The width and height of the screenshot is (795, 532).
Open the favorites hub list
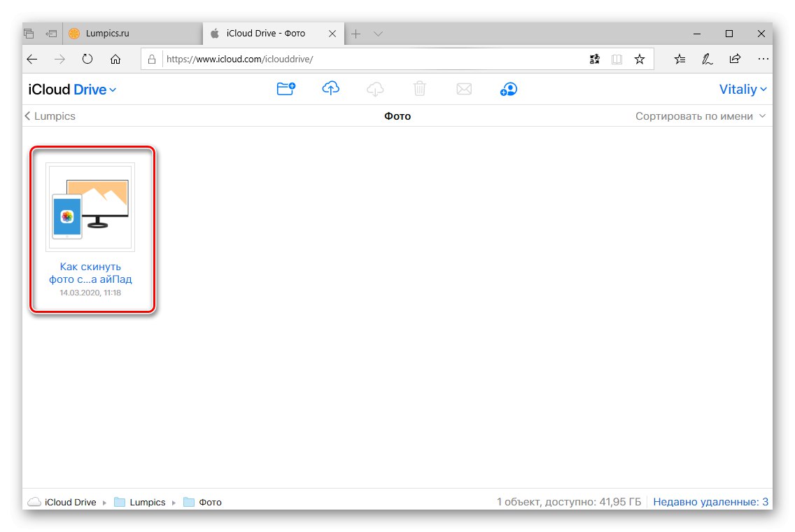pyautogui.click(x=680, y=59)
